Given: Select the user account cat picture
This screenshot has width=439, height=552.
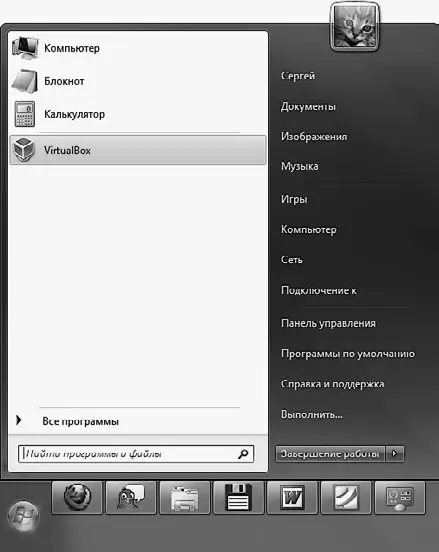Looking at the screenshot, I should (355, 28).
